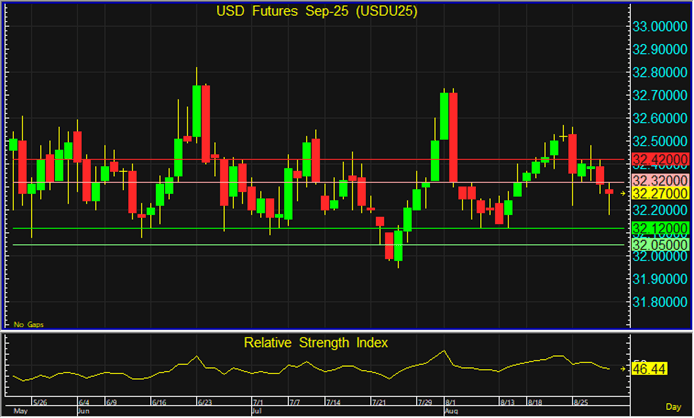The width and height of the screenshot is (694, 418).
Task: Click the 32.70000 price axis label
Action: [x=661, y=95]
